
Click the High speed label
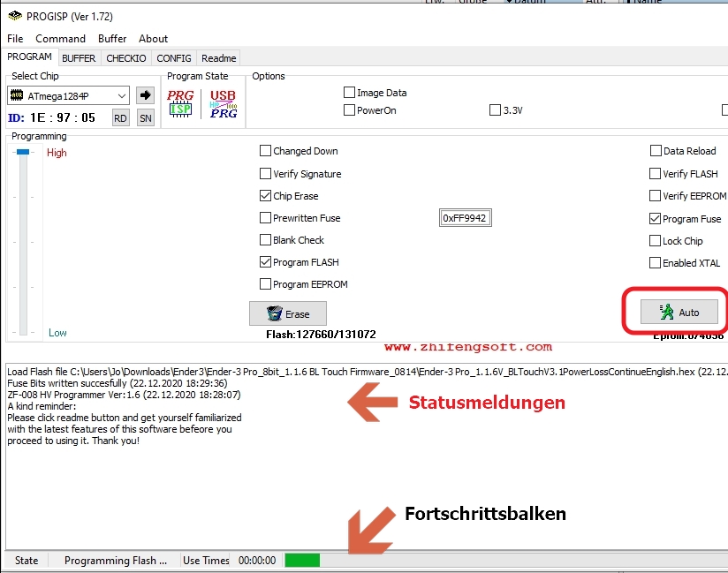click(57, 153)
